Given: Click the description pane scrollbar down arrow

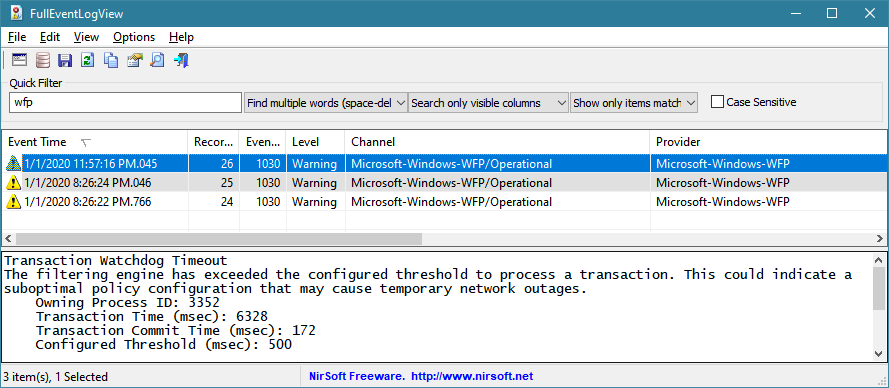Looking at the screenshot, I should (879, 353).
